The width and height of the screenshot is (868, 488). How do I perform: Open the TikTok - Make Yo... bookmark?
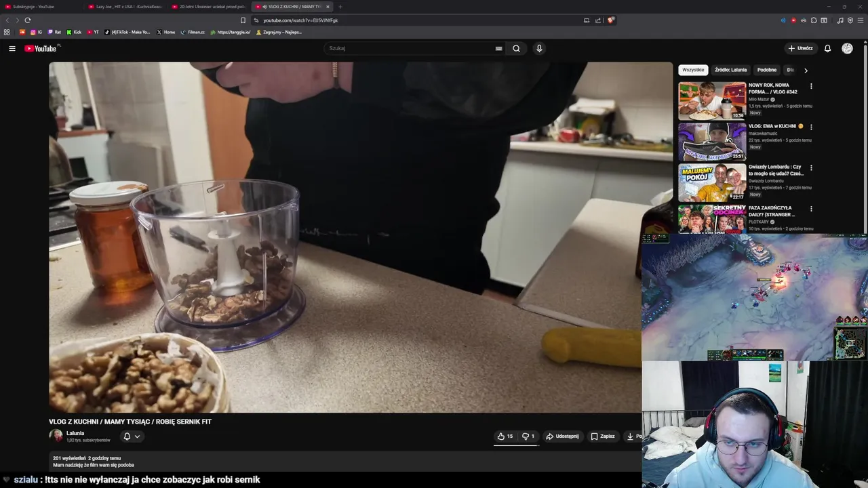click(x=127, y=32)
